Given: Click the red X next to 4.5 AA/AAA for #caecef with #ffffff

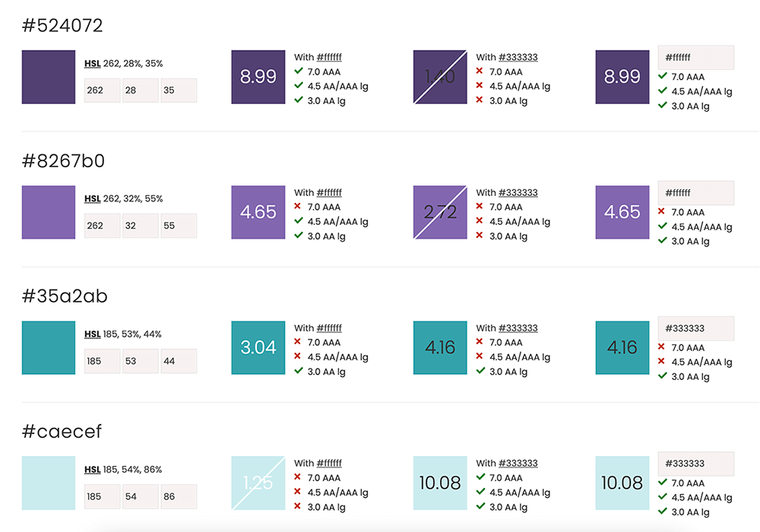Looking at the screenshot, I should tap(297, 492).
